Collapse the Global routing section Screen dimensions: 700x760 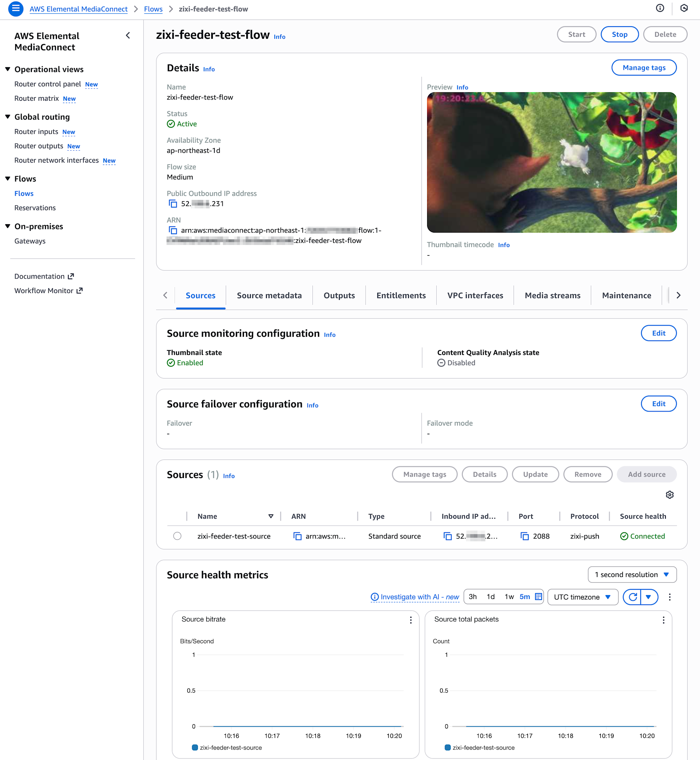(8, 117)
